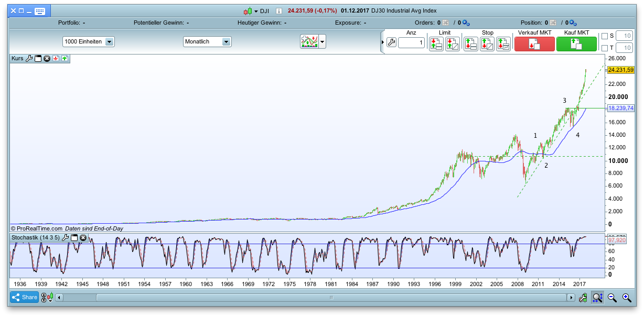Move Kurs panel up with green arrow
The image size is (644, 317).
pos(65,59)
